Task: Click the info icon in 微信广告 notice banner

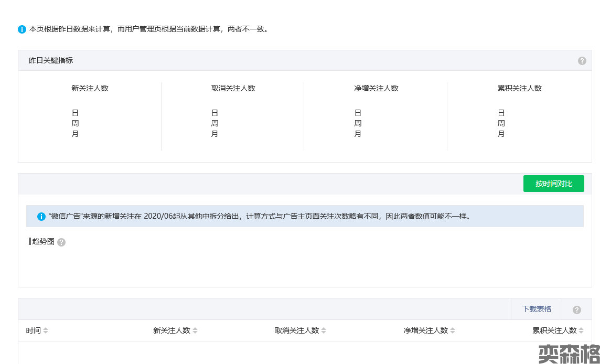Action: click(41, 217)
